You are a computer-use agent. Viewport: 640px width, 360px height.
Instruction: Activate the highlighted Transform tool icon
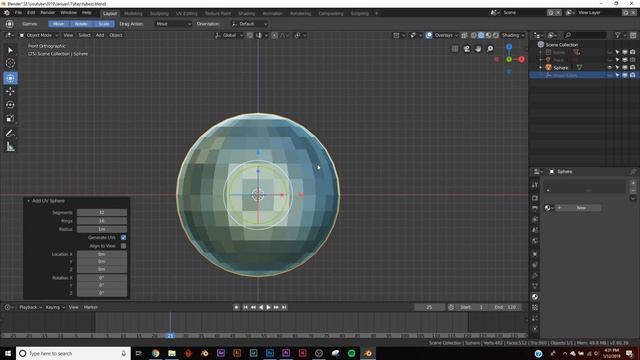[x=10, y=78]
